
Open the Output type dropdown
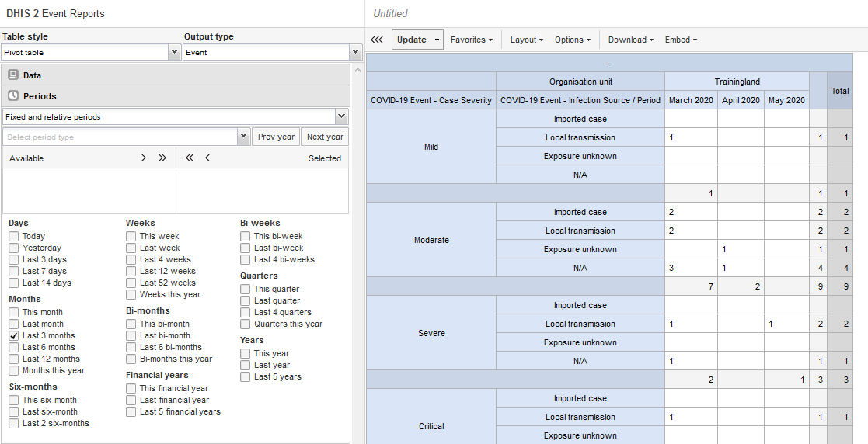click(x=355, y=52)
